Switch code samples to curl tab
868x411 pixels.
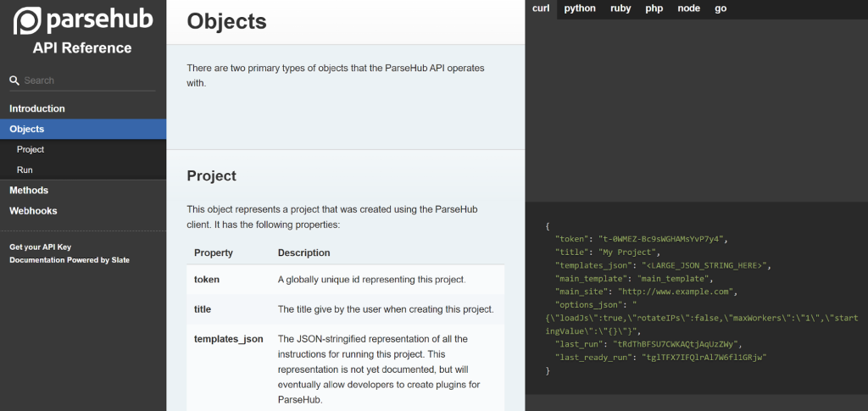[541, 8]
